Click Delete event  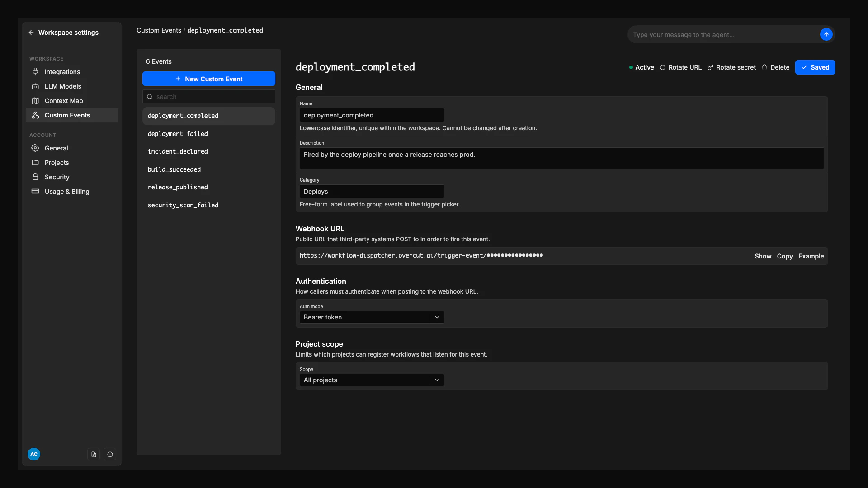point(775,67)
